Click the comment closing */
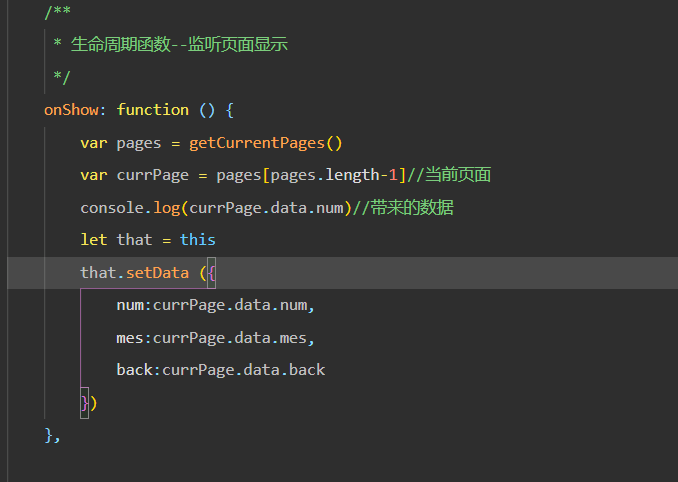 pos(62,77)
